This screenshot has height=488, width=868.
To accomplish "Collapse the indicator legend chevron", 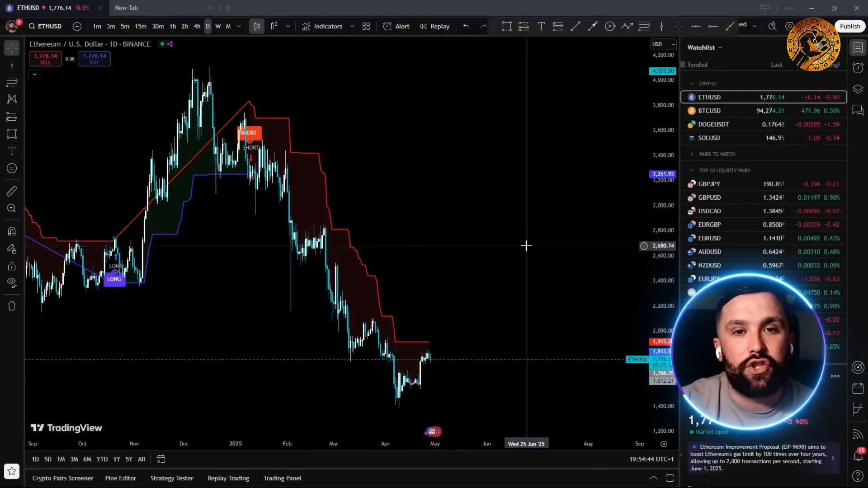I will point(34,74).
